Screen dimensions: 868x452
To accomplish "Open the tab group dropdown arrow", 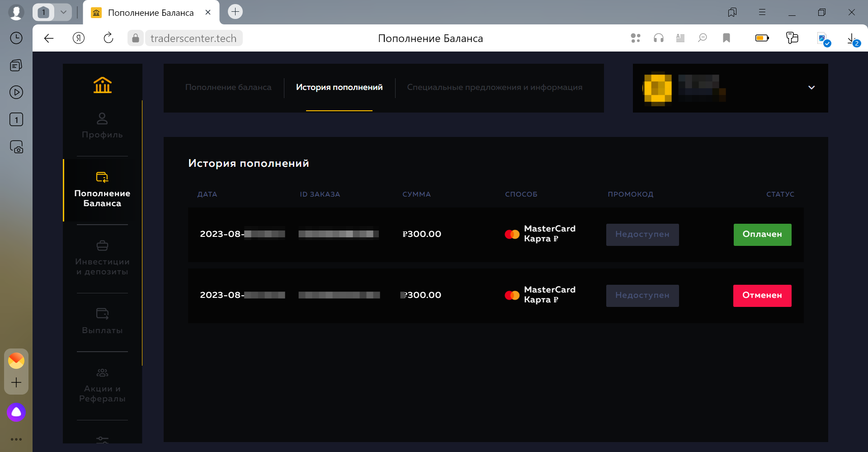I will pos(63,12).
